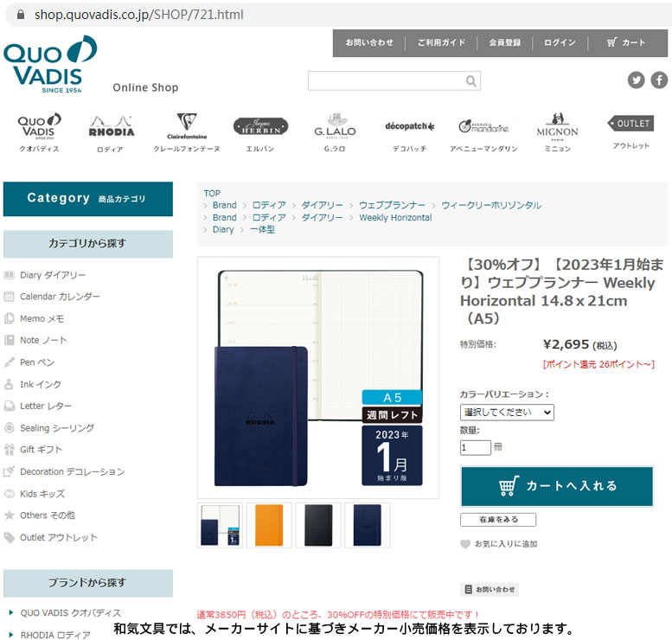Open the cart menu item
This screenshot has width=672, height=640.
(x=625, y=42)
